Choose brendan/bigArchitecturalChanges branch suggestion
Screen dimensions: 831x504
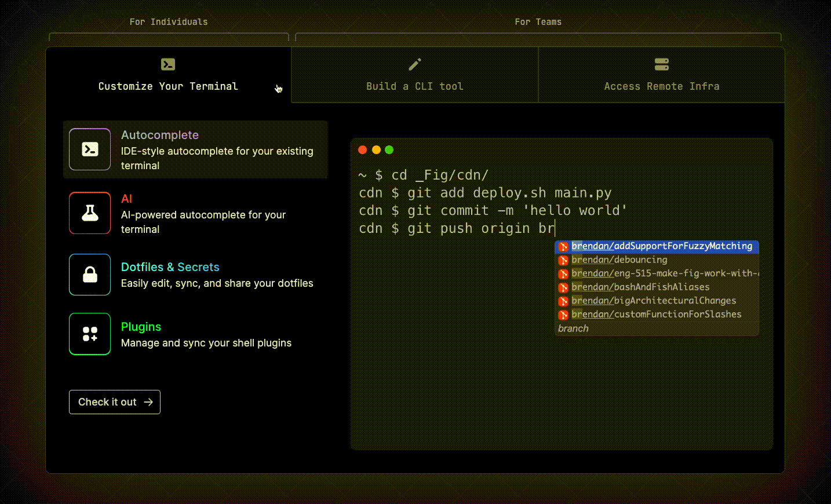point(657,301)
